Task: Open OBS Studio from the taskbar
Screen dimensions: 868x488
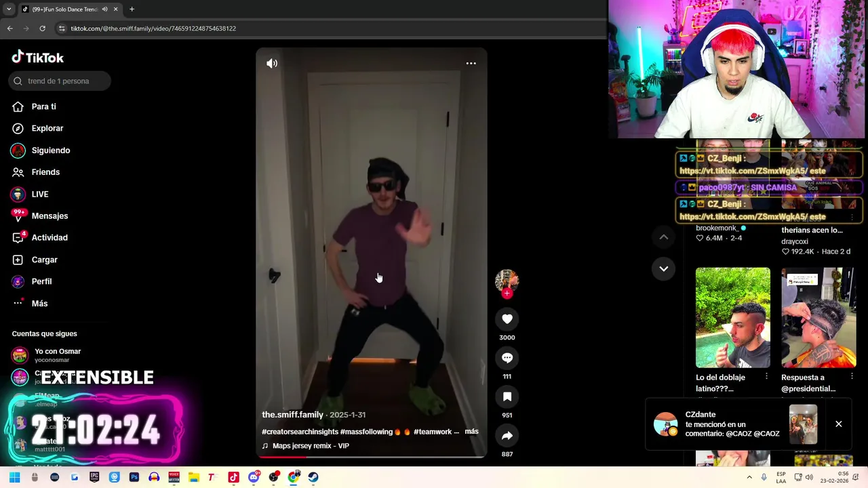Action: pyautogui.click(x=273, y=477)
